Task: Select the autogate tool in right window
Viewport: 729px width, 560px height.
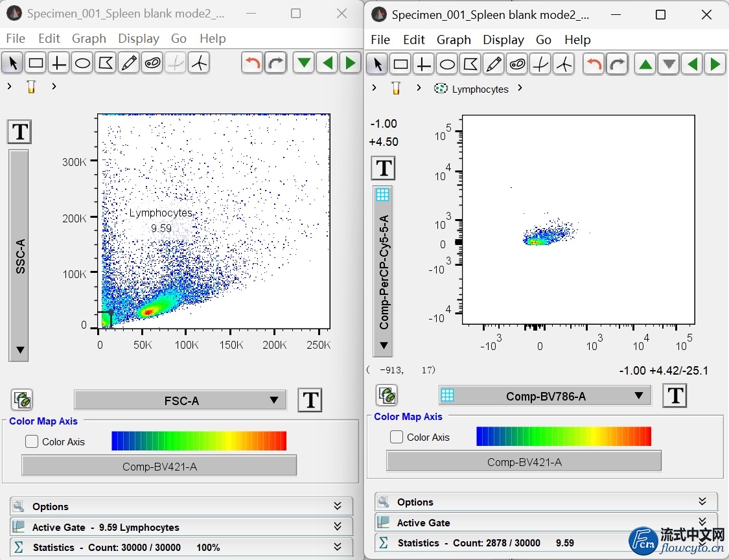Action: [x=517, y=64]
